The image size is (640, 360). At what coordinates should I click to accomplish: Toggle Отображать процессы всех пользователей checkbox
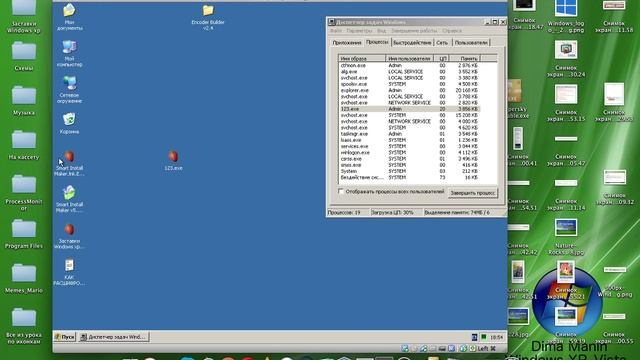(341, 191)
